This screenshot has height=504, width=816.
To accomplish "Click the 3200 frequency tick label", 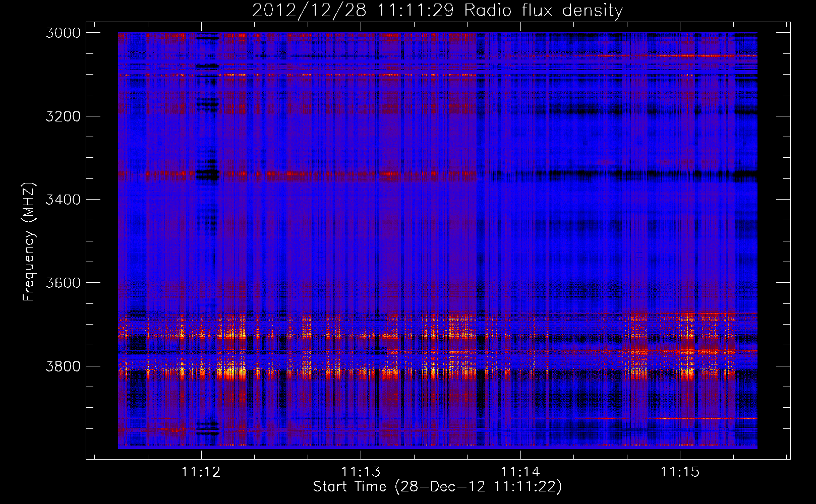I will point(63,116).
